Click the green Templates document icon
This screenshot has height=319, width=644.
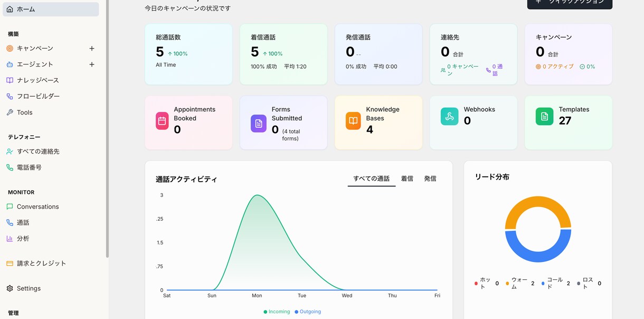544,116
